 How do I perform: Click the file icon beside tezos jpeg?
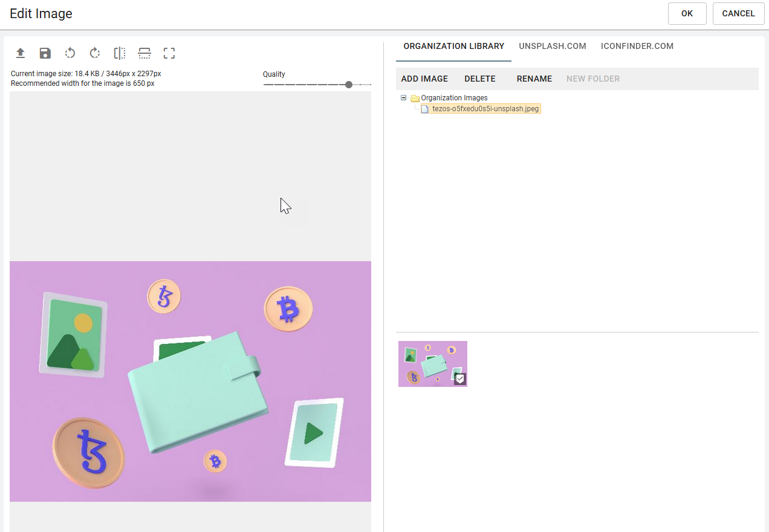coord(424,109)
